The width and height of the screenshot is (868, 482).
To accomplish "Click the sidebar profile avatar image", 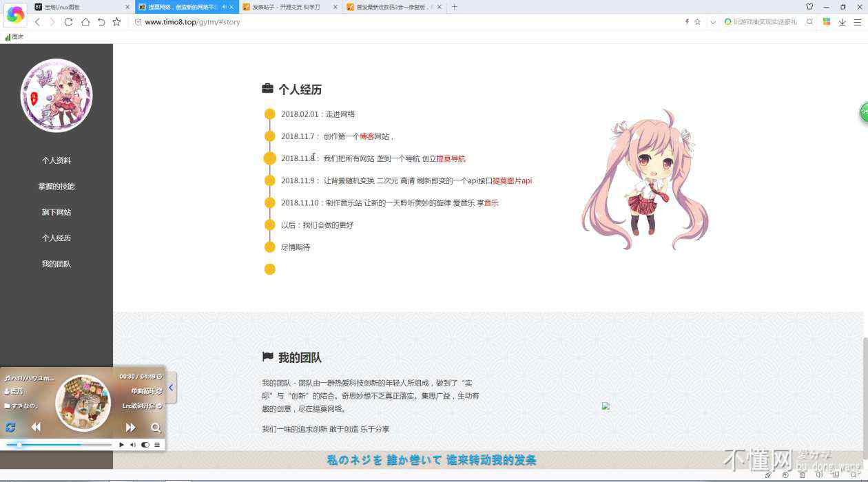I will tap(56, 95).
